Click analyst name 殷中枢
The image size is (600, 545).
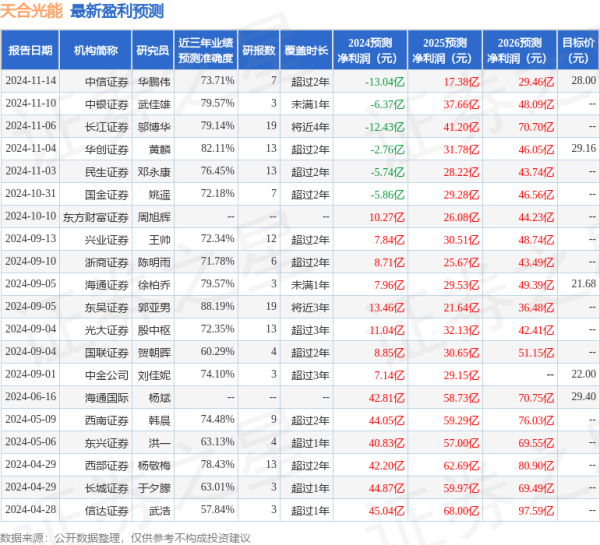[154, 330]
